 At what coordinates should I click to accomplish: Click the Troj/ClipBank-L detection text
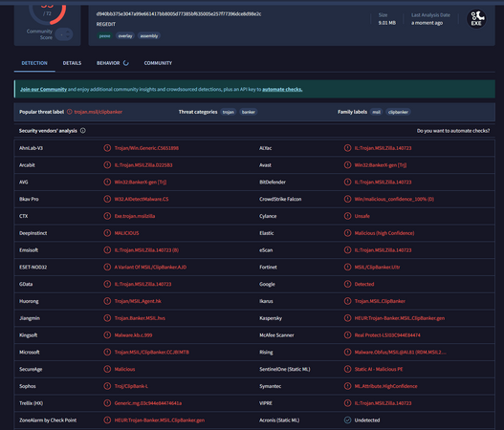131,386
